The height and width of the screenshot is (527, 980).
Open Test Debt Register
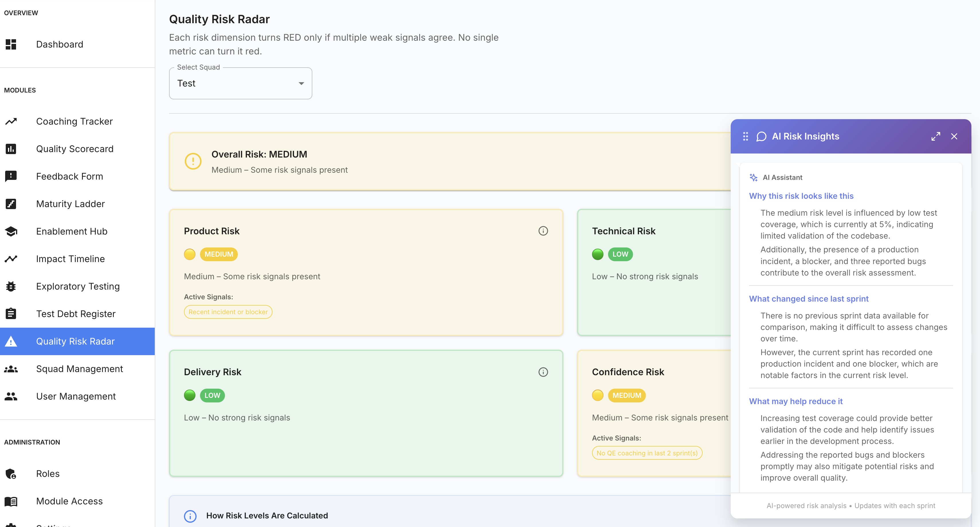pos(77,314)
